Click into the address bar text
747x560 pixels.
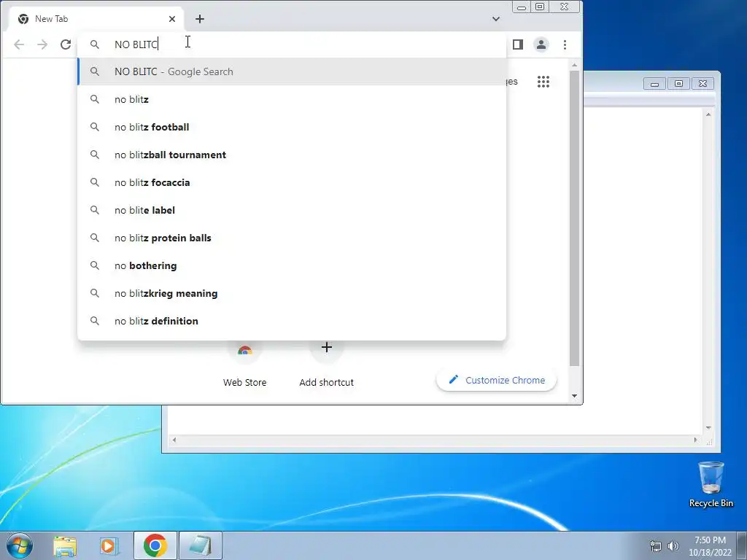(x=136, y=44)
